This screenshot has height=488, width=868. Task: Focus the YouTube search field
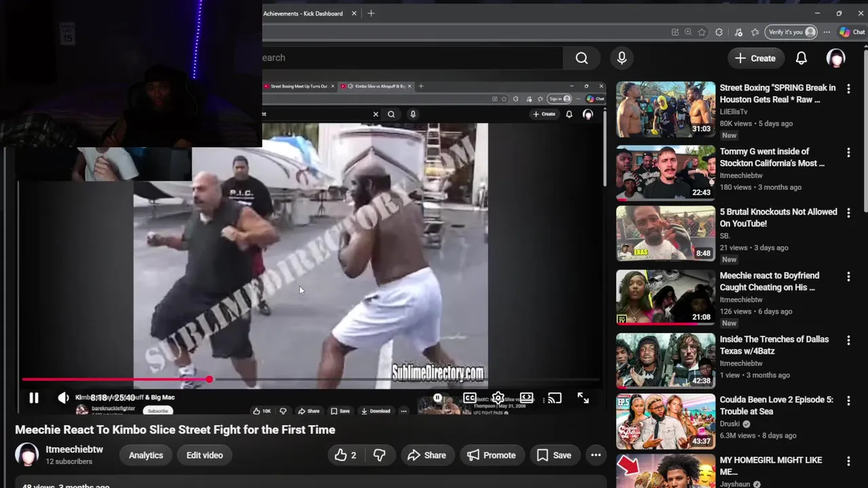coord(412,58)
